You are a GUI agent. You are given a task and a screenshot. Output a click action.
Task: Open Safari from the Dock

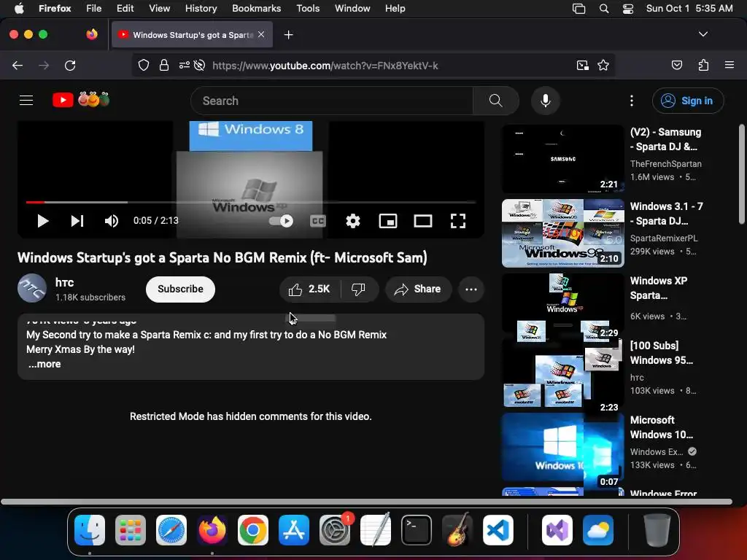click(x=171, y=530)
